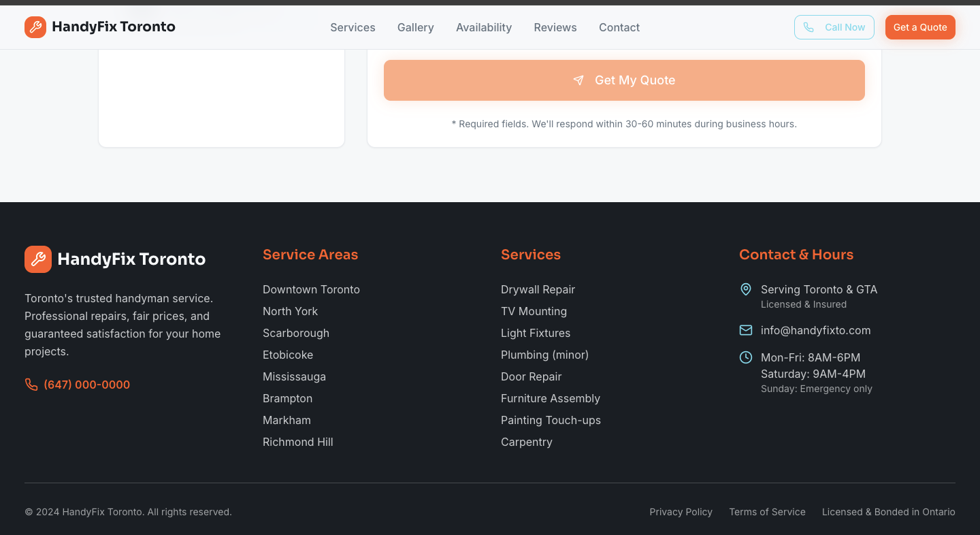Choose Downtown Toronto service area
Viewport: 980px width, 535px height.
pos(311,289)
